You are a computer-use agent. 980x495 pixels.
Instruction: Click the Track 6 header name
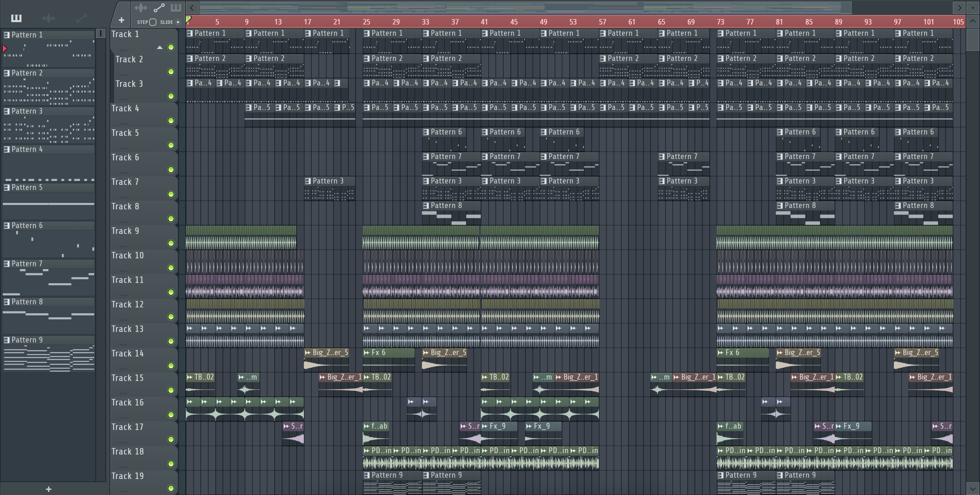click(125, 158)
